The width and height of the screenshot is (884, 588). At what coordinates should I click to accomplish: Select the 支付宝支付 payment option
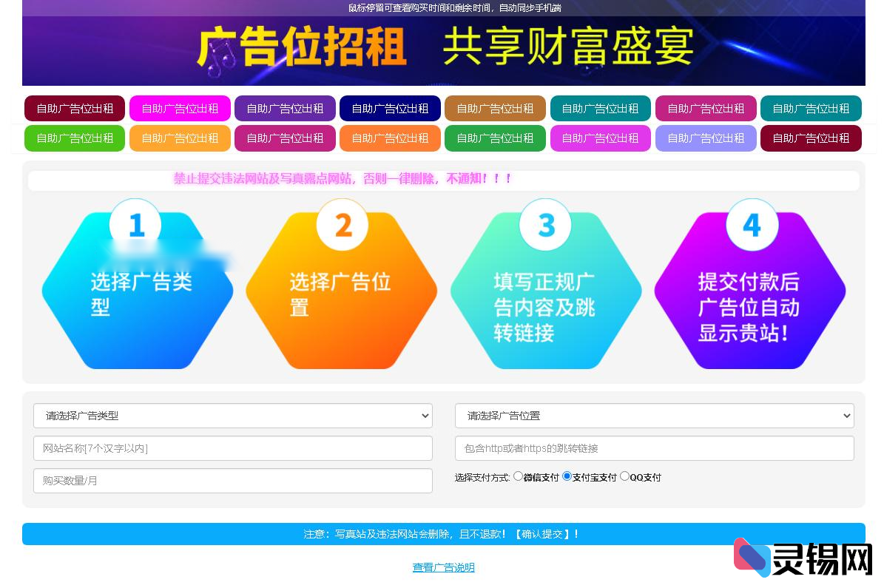point(566,476)
